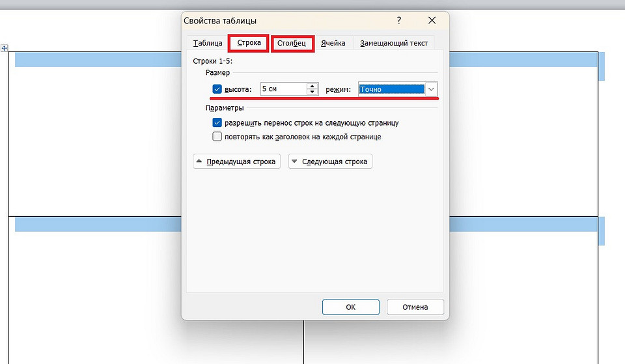Disable разрешить перенос строк на следующую страницу
This screenshot has height=364, width=625.
(217, 122)
